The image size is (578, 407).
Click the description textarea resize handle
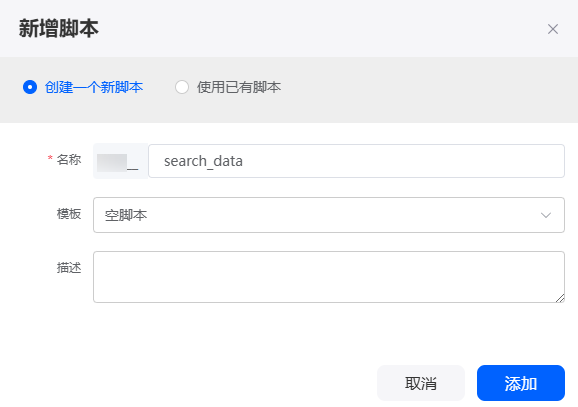coord(560,298)
